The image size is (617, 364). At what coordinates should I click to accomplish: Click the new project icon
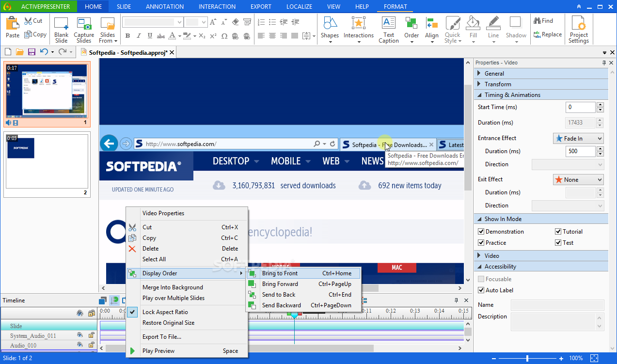click(8, 52)
